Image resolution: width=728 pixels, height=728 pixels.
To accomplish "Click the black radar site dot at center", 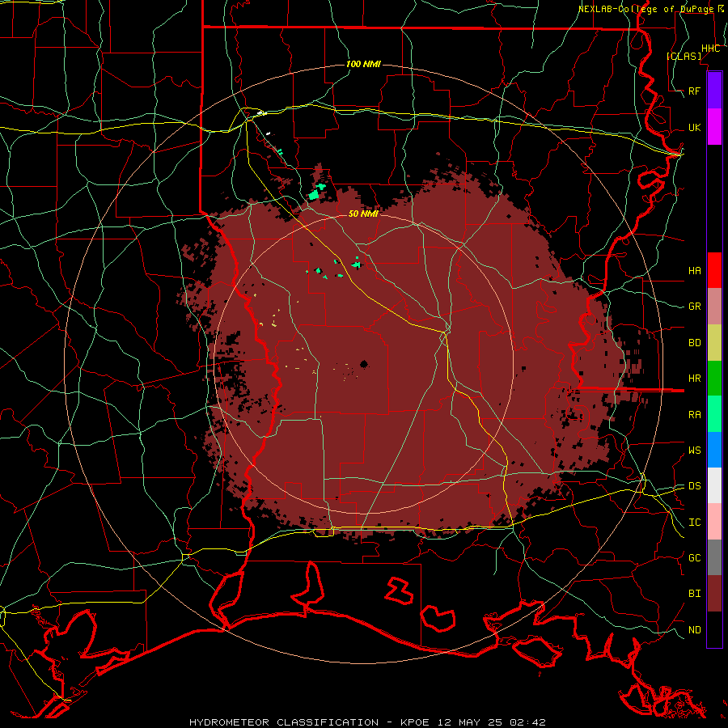I will (364, 364).
